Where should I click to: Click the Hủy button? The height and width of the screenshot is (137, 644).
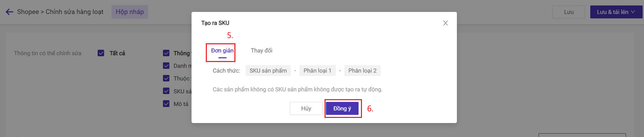pos(306,108)
